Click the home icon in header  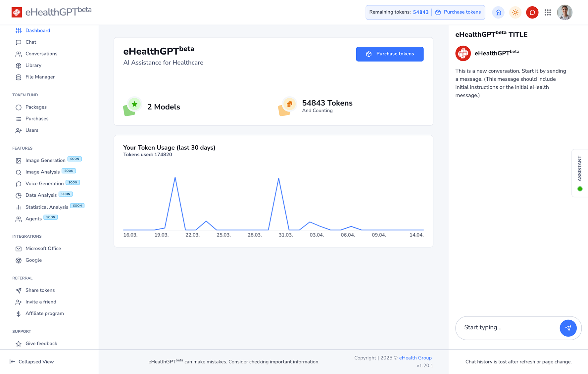coord(498,13)
